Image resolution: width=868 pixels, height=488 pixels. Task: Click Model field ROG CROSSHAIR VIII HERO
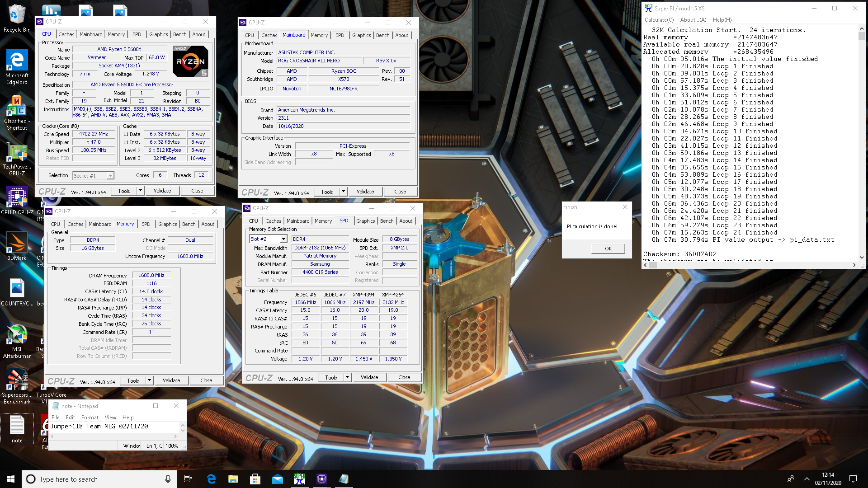319,61
